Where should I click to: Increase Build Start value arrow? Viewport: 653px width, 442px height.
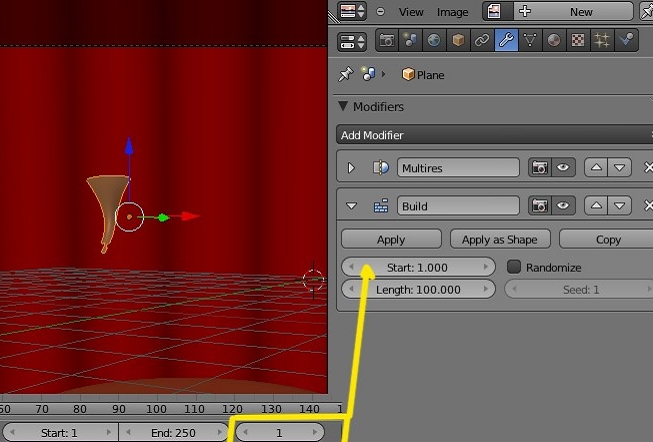486,267
